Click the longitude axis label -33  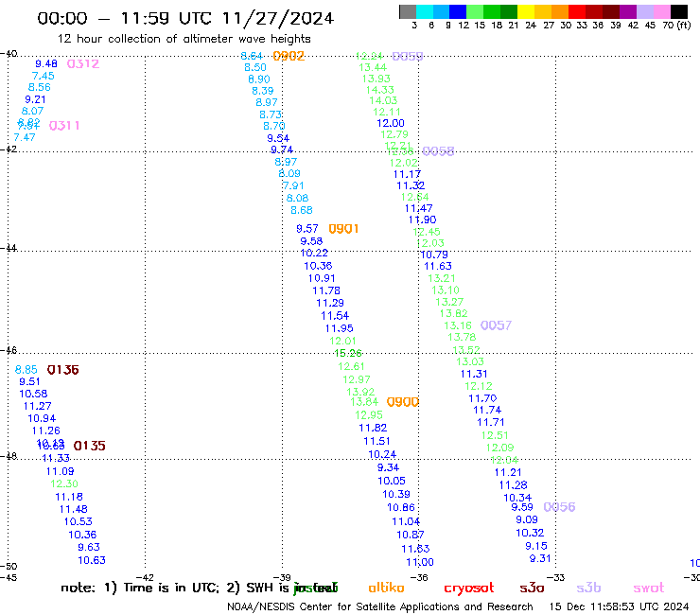[555, 577]
